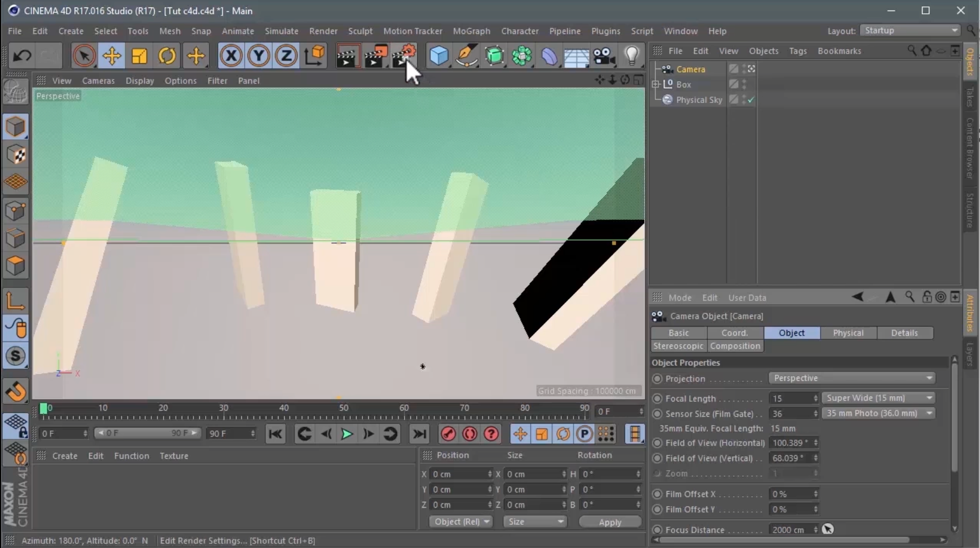This screenshot has width=980, height=548.
Task: Select Physical Sky in Object Manager
Action: pyautogui.click(x=699, y=100)
